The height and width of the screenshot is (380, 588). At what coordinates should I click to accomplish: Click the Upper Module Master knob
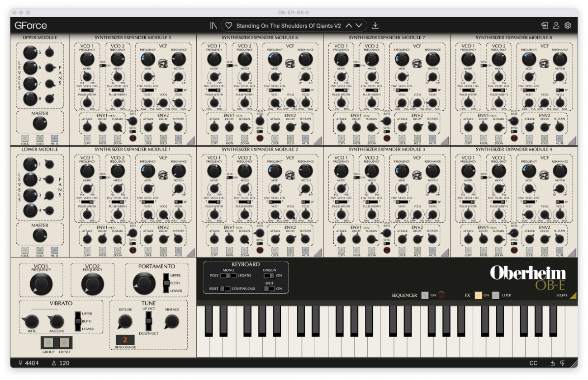click(x=40, y=123)
